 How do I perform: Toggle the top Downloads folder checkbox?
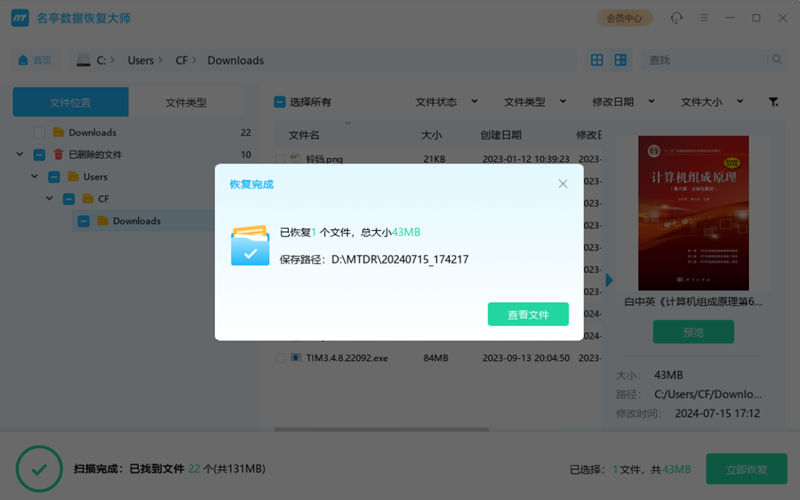point(39,133)
